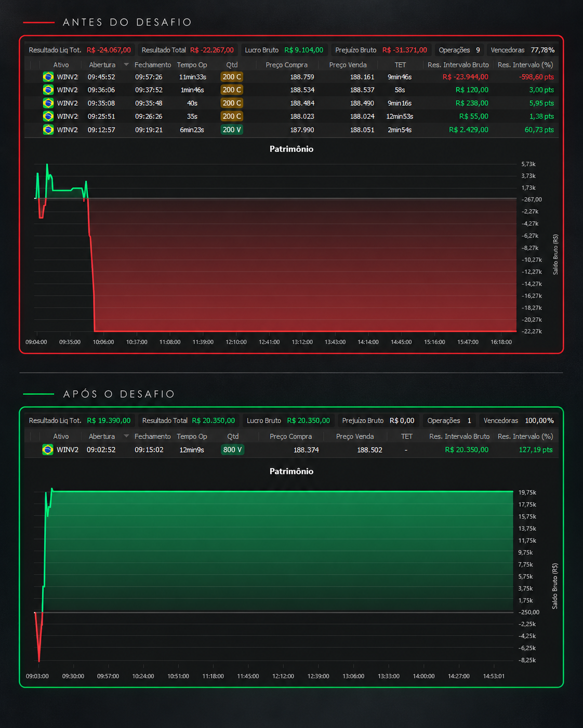Click Res. Intervalo (%) header in the Antes do Desafio table

click(x=525, y=65)
